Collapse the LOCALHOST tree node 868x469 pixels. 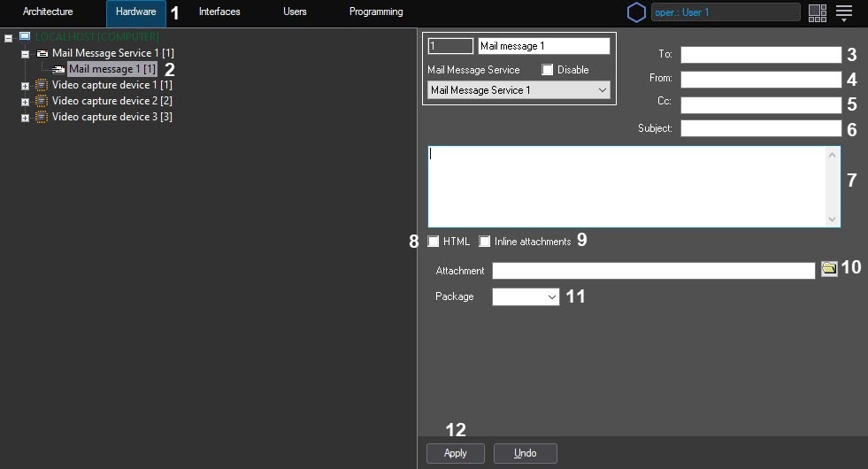8,38
